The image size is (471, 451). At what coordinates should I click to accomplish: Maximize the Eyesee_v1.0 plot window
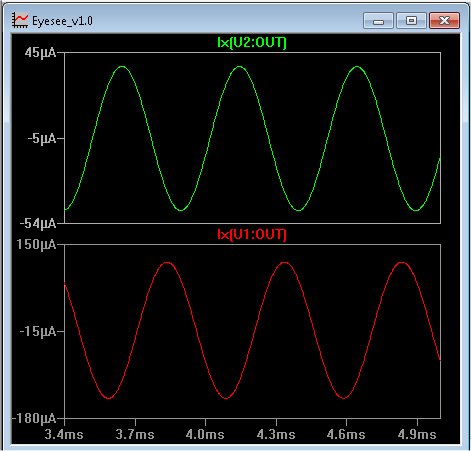tap(411, 21)
